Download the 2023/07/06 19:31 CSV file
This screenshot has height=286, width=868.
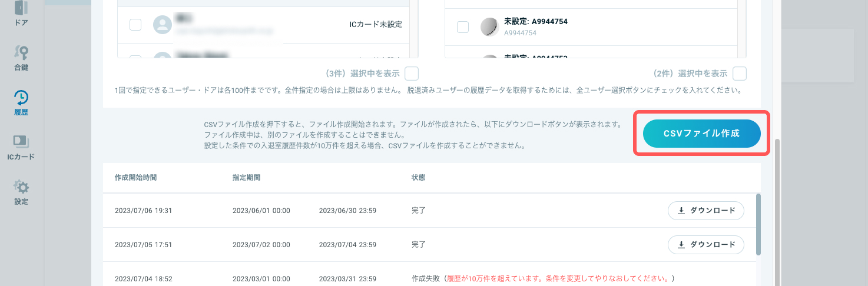pyautogui.click(x=706, y=210)
